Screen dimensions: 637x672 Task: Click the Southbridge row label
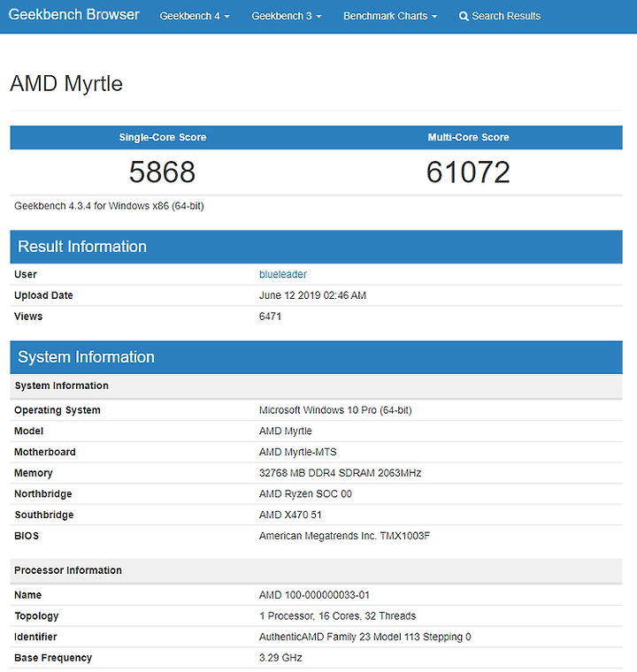[43, 515]
